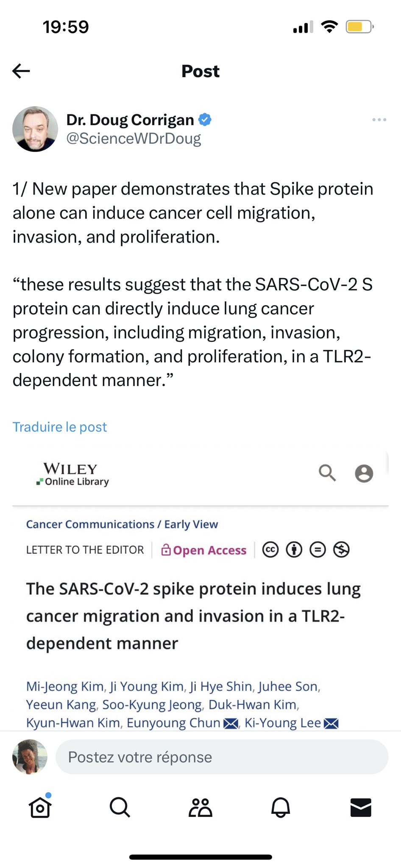Tap the Open Access lock label
401x868 pixels.
(x=204, y=550)
